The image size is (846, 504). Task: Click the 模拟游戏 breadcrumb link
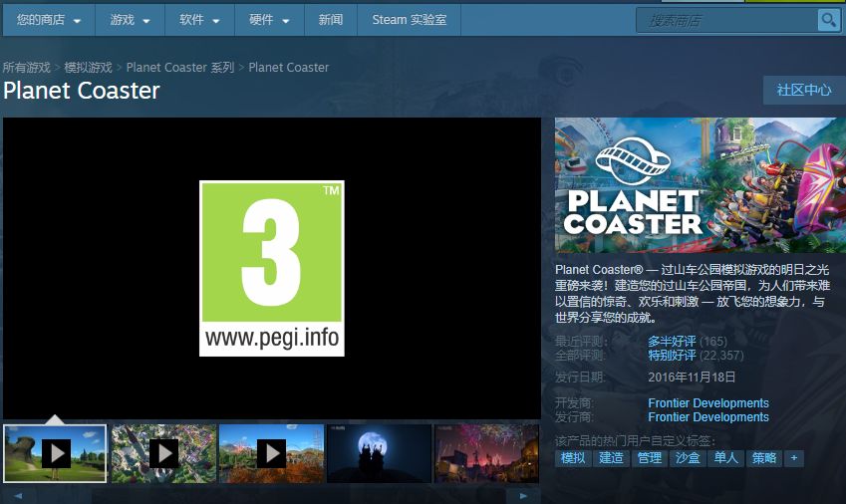[x=88, y=68]
